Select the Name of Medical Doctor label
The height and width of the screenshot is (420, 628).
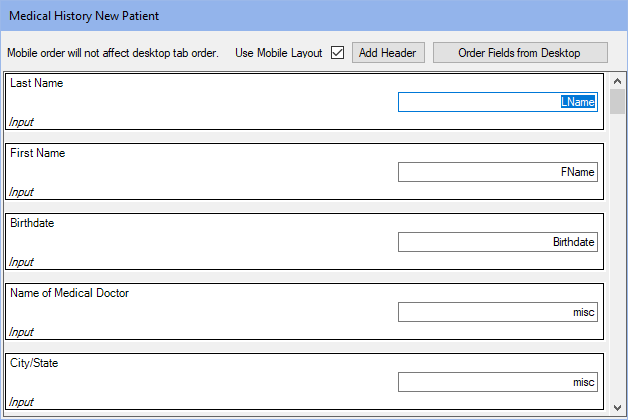69,293
